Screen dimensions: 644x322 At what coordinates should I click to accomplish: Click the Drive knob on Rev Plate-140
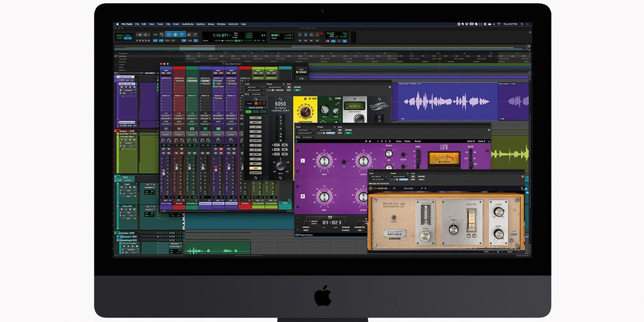point(426,236)
